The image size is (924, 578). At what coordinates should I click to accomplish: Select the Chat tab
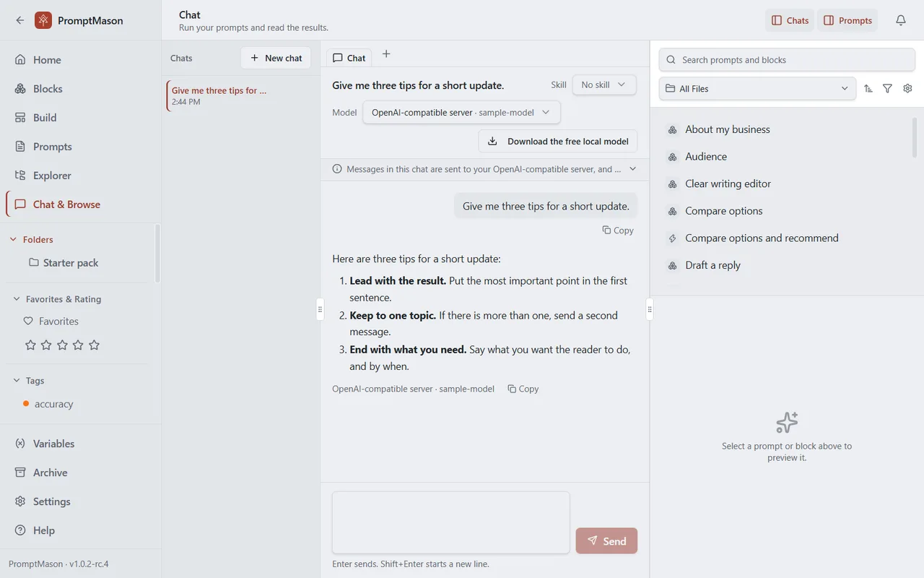tap(349, 58)
